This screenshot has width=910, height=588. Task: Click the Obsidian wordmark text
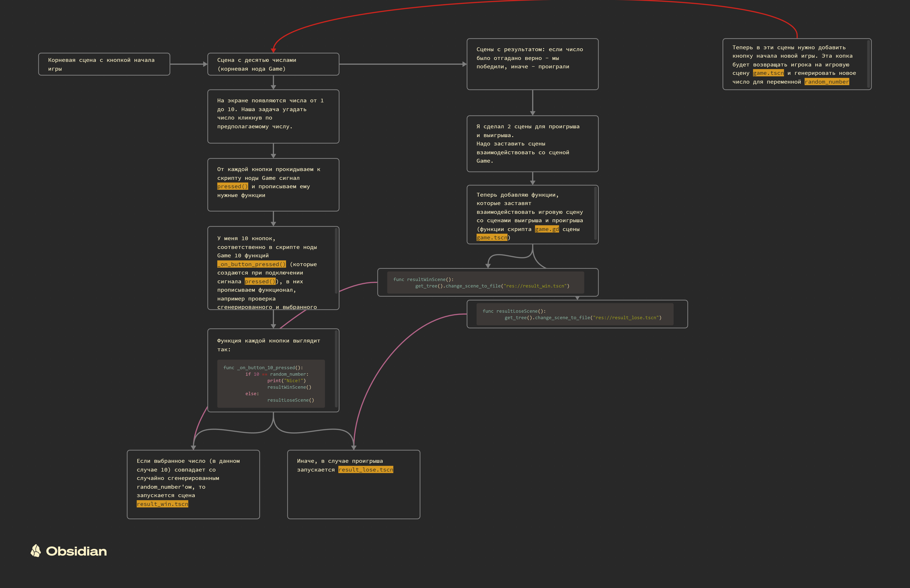click(76, 551)
